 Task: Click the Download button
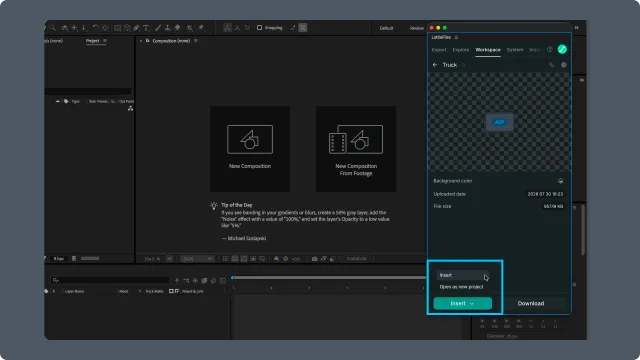(x=531, y=303)
